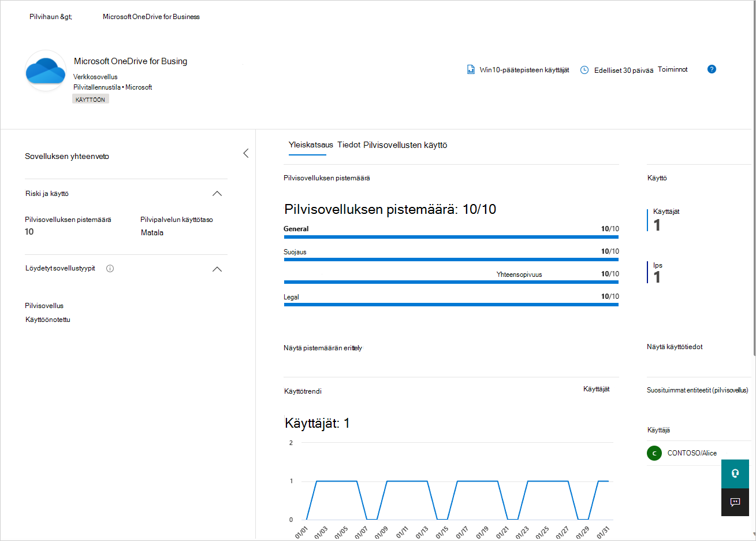
Task: Click the Ips count of 1
Action: tap(657, 277)
